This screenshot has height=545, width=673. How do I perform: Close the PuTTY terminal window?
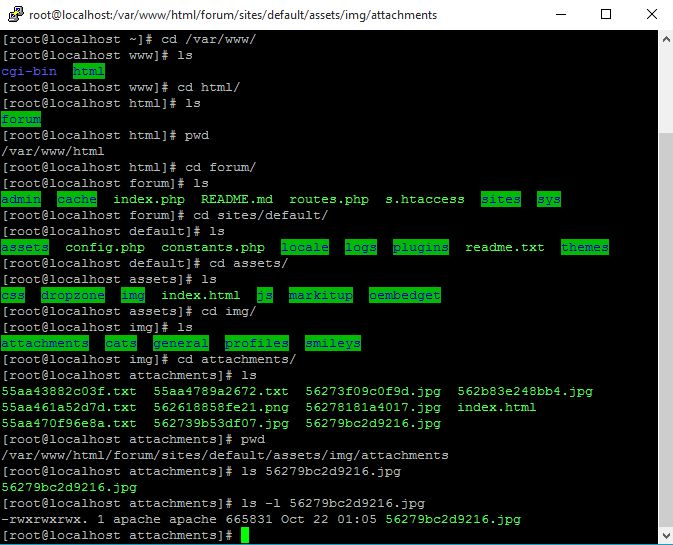[651, 14]
